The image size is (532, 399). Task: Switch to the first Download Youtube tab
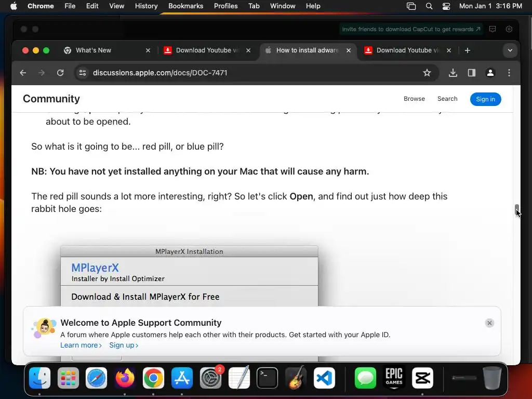(x=207, y=50)
